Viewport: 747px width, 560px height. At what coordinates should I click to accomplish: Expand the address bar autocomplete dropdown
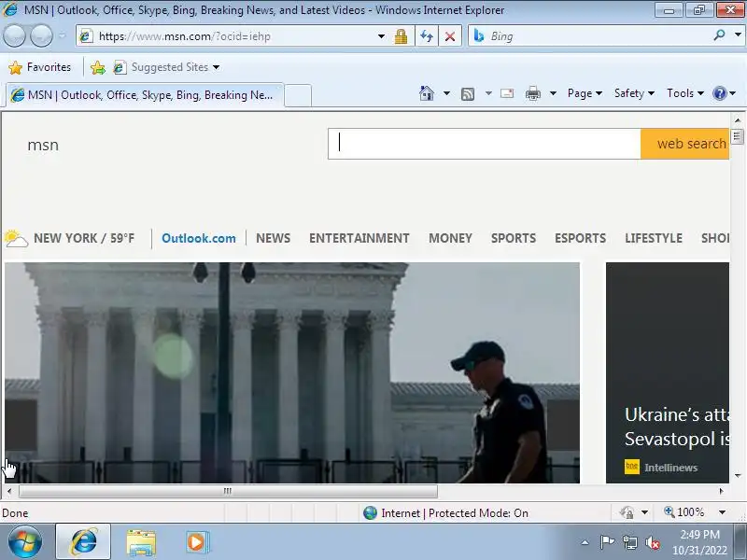[381, 36]
